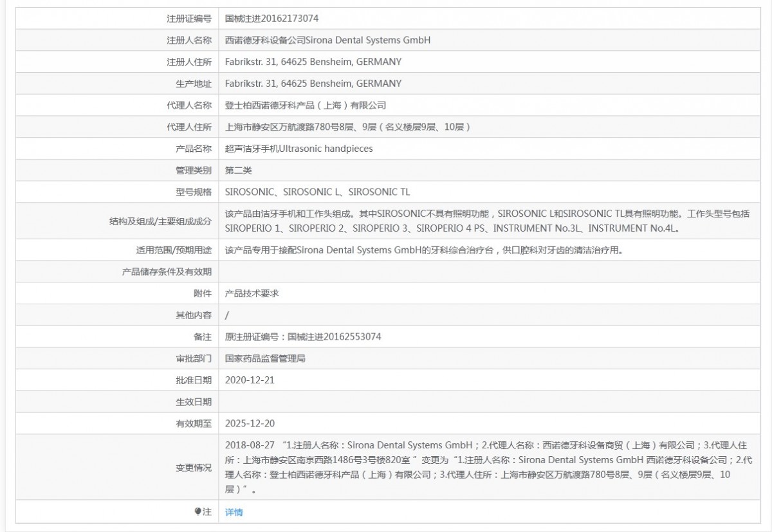Image resolution: width=772 pixels, height=532 pixels.
Task: Click the original registration number in 备注
Action: click(303, 336)
